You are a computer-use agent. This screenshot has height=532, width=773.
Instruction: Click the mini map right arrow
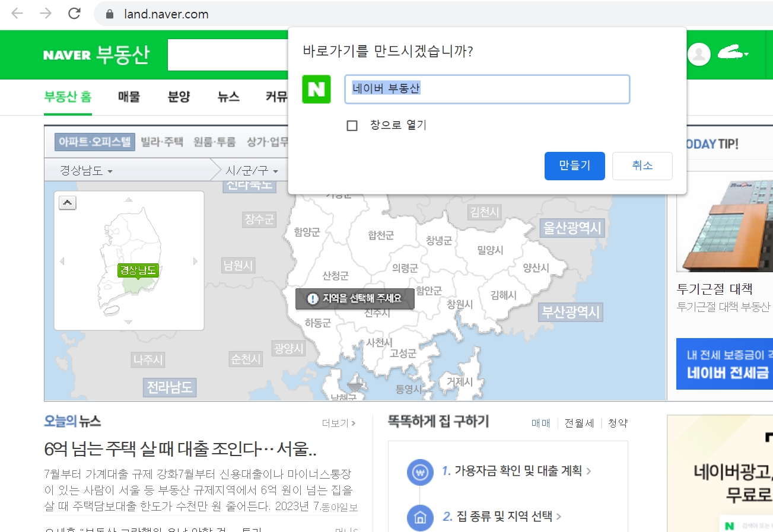196,261
